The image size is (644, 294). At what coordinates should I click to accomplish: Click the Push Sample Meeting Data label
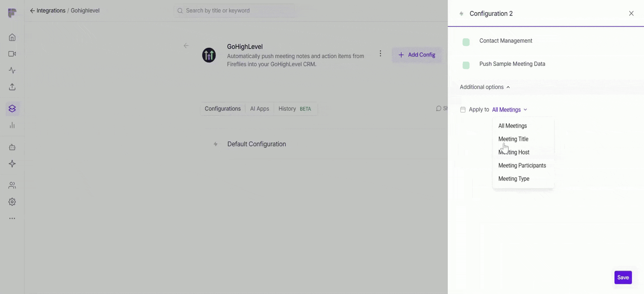(512, 64)
